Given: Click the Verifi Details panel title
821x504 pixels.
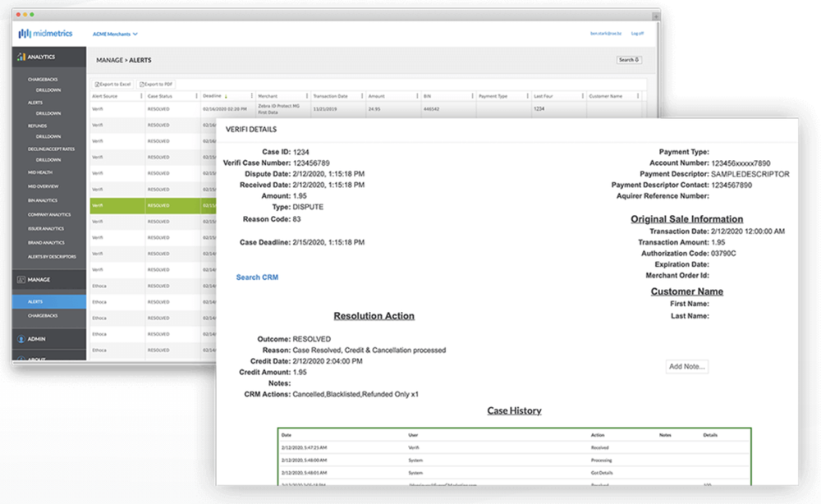Looking at the screenshot, I should [x=251, y=129].
